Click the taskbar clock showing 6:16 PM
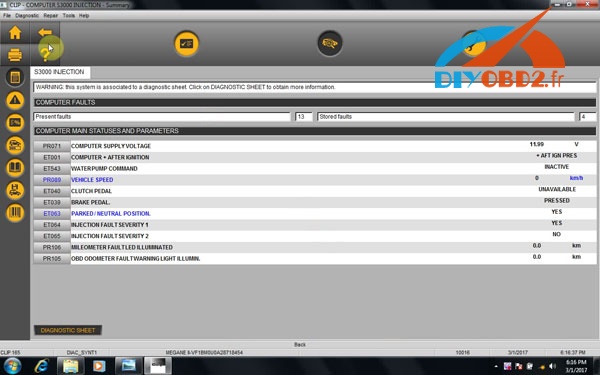 click(x=576, y=366)
